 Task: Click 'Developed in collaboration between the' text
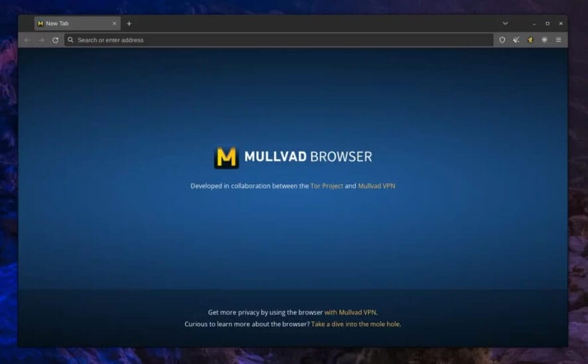point(250,186)
